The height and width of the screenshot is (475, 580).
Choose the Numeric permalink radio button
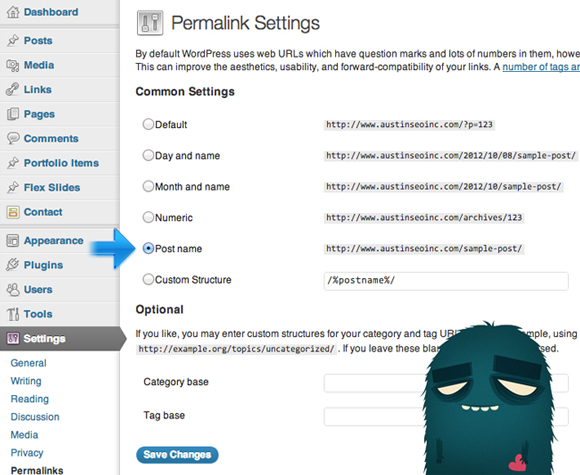[148, 217]
